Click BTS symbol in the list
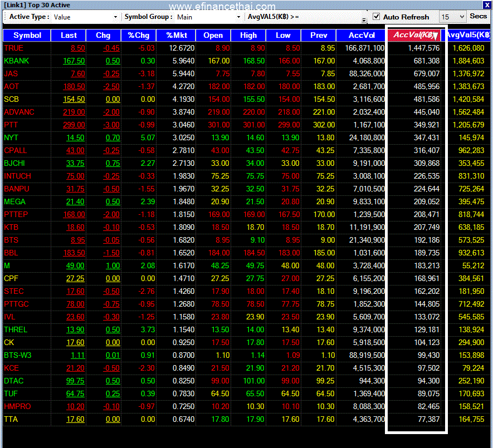This screenshot has height=448, width=493. pyautogui.click(x=11, y=240)
